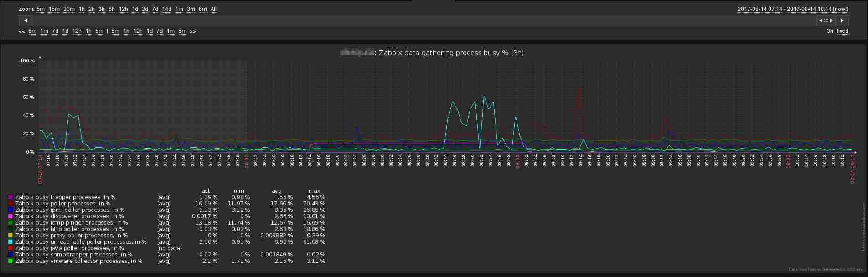This screenshot has width=868, height=277.
Task: Move period forward by 6m
Action: coord(182,31)
